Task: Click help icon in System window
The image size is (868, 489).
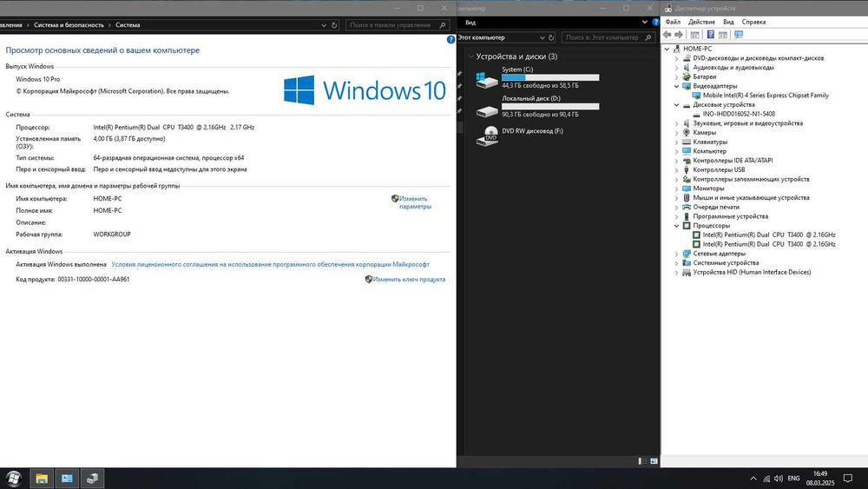Action: (450, 39)
